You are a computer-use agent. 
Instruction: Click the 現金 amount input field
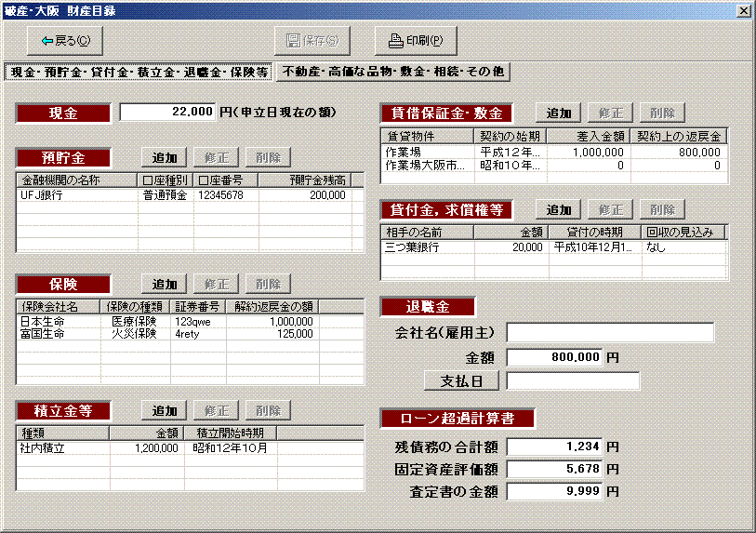pos(168,112)
